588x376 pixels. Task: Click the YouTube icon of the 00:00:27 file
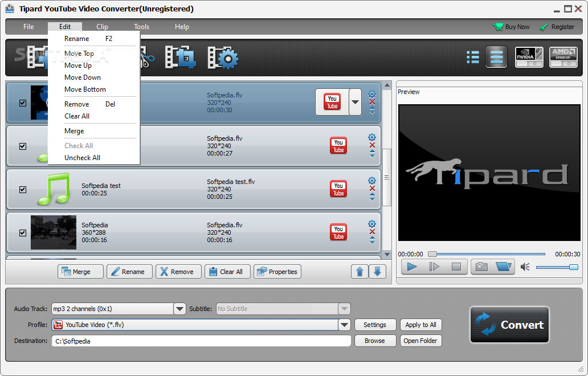[x=338, y=146]
